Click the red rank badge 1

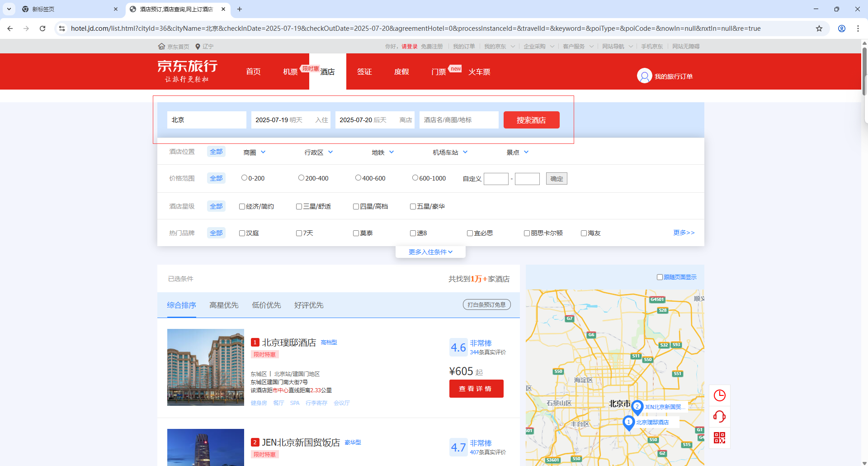click(255, 342)
